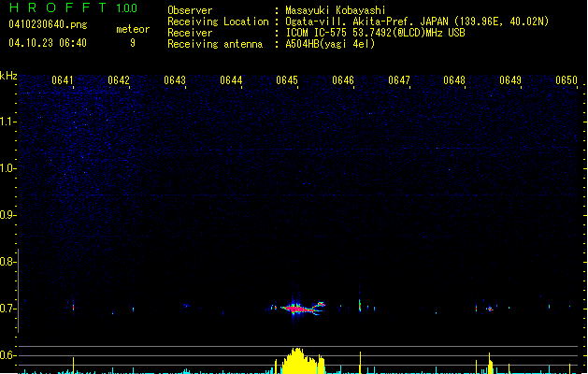Click the 0646 time marker
Image resolution: width=588 pixels, height=374 pixels.
(x=343, y=80)
